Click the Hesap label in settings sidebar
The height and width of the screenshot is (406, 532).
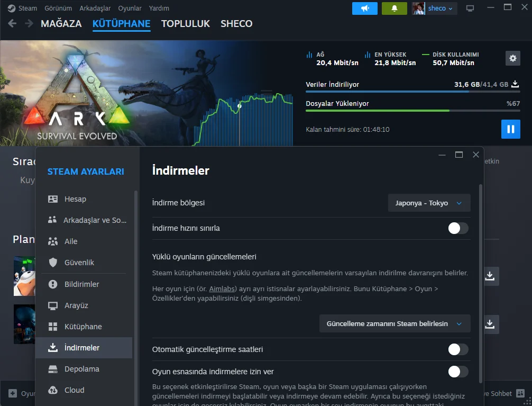coord(75,199)
